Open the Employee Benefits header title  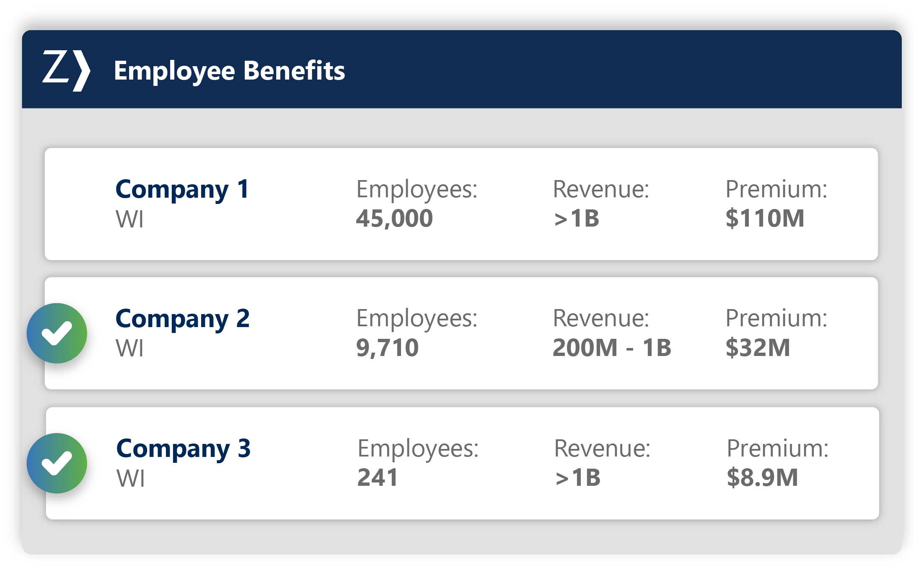pos(229,70)
